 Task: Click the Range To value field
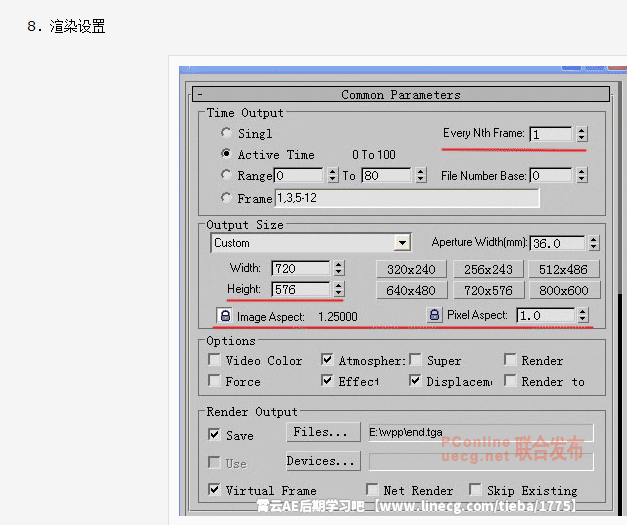tap(386, 175)
